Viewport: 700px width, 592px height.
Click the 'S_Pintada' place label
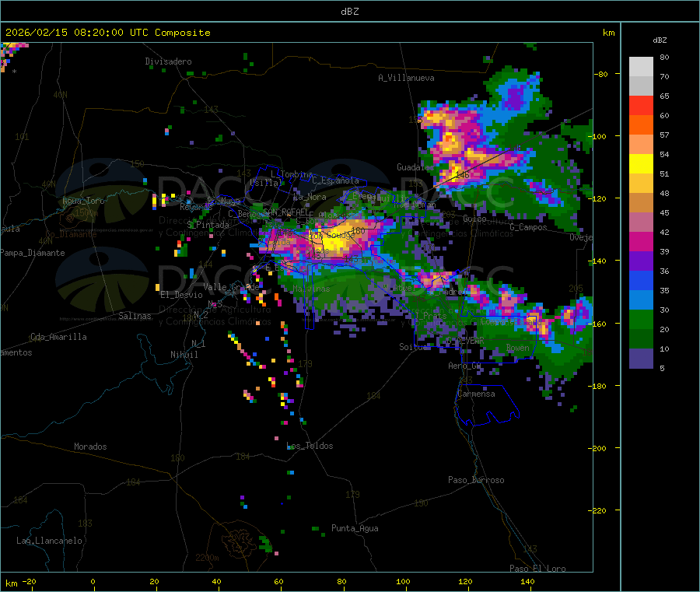pos(208,225)
